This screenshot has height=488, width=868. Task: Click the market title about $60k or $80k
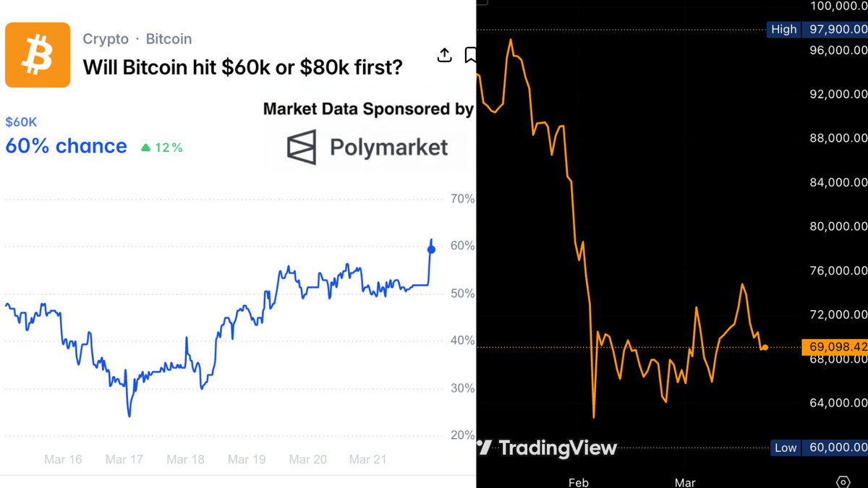point(242,68)
